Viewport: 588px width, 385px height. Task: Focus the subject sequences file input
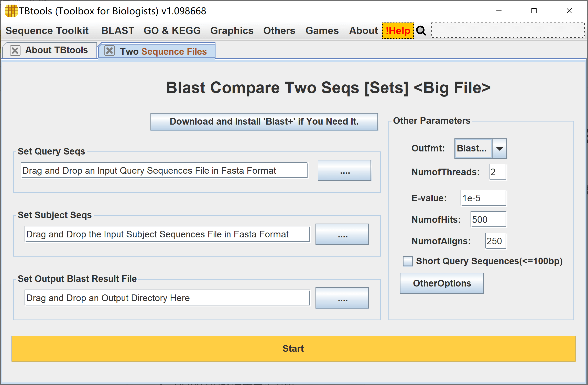coord(167,234)
